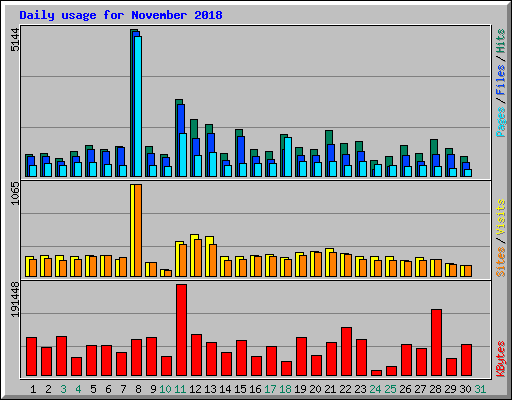
Task: Click day 8 on the x-axis
Action: [138, 389]
